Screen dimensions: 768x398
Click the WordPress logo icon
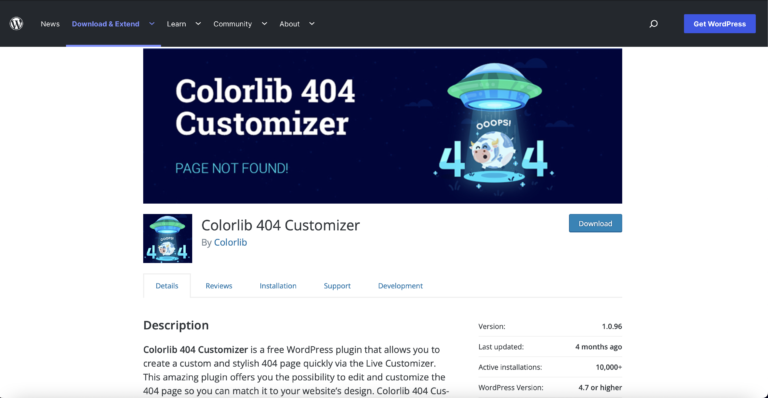pyautogui.click(x=17, y=23)
